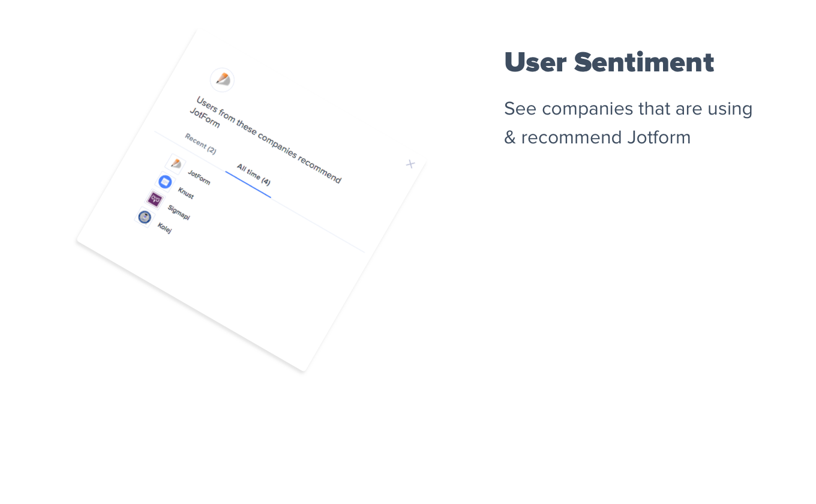Click the blue underline beneath All time tab
This screenshot has width=816, height=504.
(x=248, y=185)
